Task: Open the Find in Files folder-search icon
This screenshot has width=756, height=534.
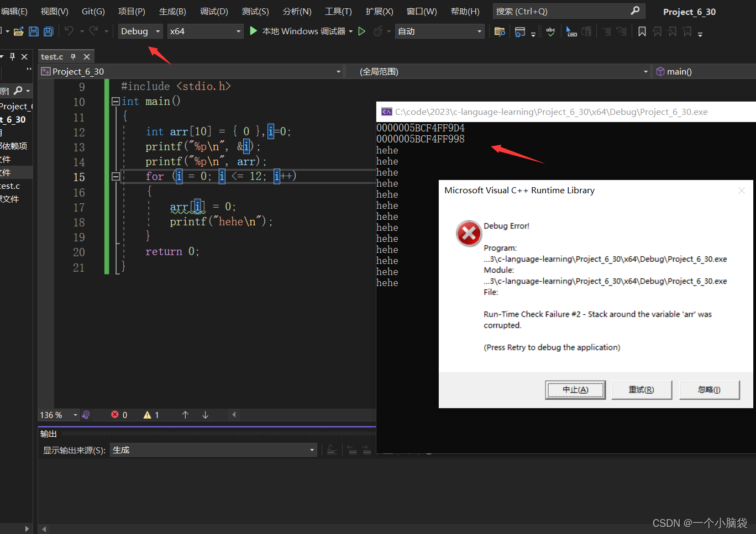Action: click(500, 31)
